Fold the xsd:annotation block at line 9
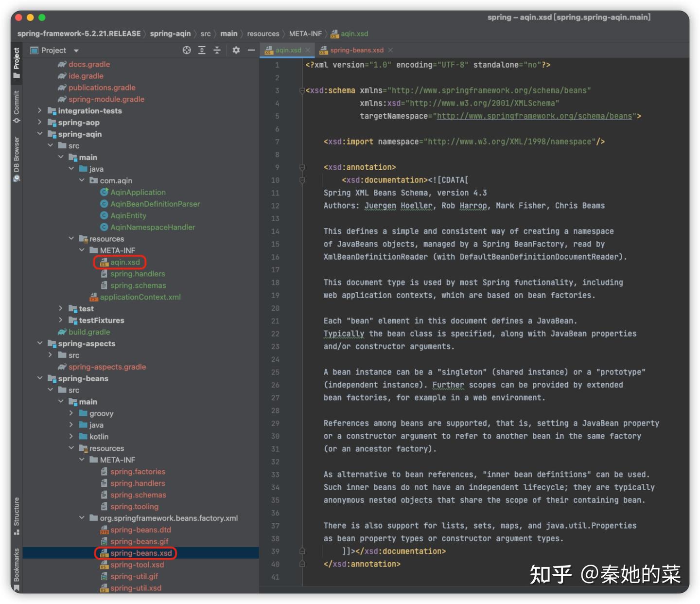The image size is (700, 604). point(302,167)
